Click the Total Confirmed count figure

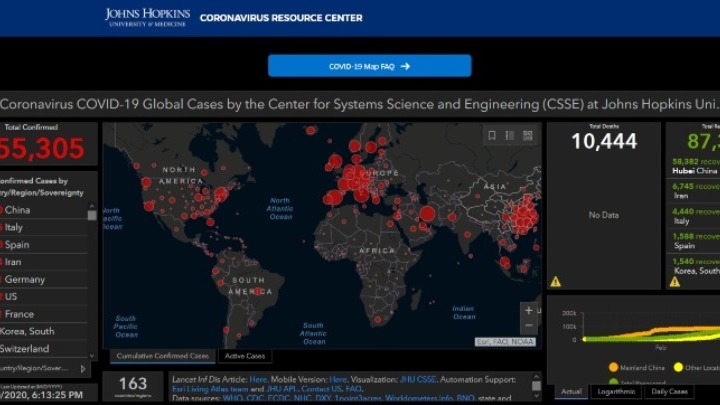pos(42,148)
